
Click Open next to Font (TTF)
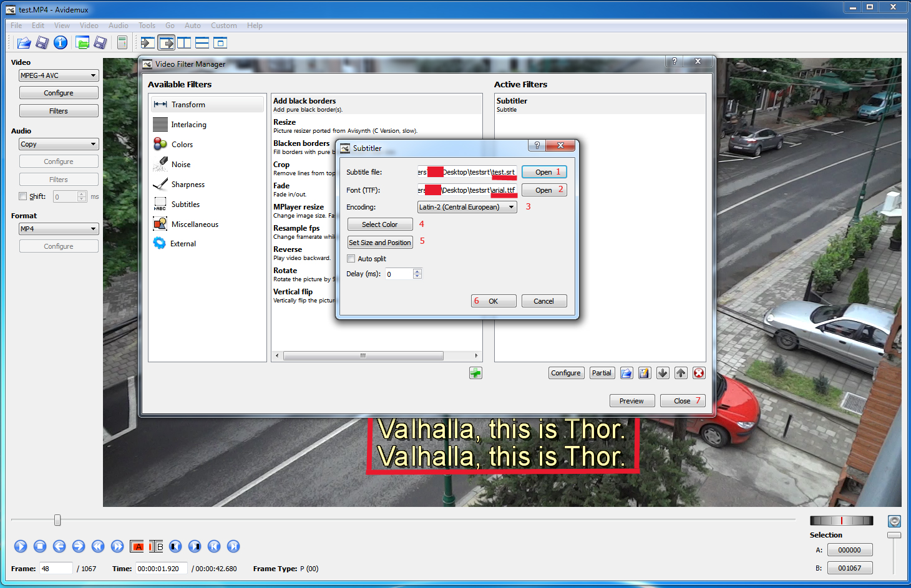click(544, 190)
